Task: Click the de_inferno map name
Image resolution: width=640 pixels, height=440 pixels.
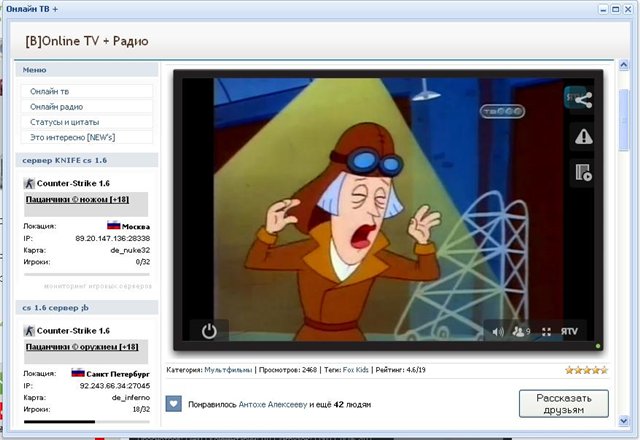Action: coord(131,398)
